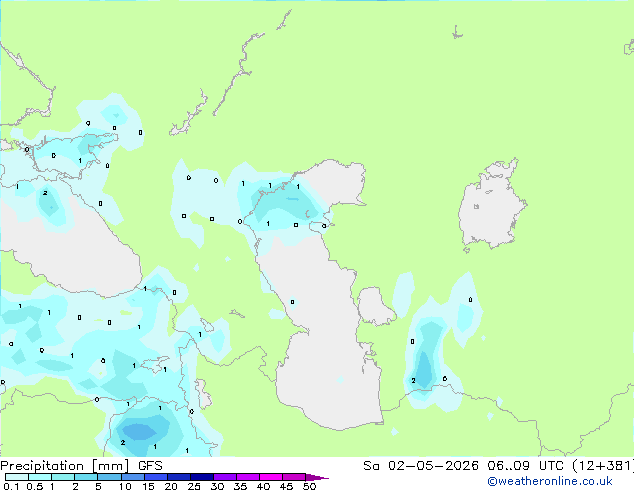The width and height of the screenshot is (634, 490).
Task: Pick the legend swatch between 1 and 2
Action: (63, 477)
